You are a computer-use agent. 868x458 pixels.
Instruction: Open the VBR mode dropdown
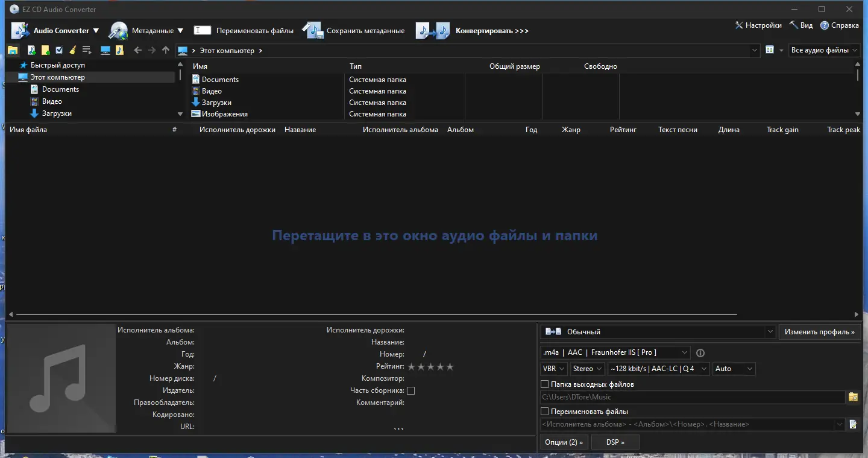click(554, 369)
